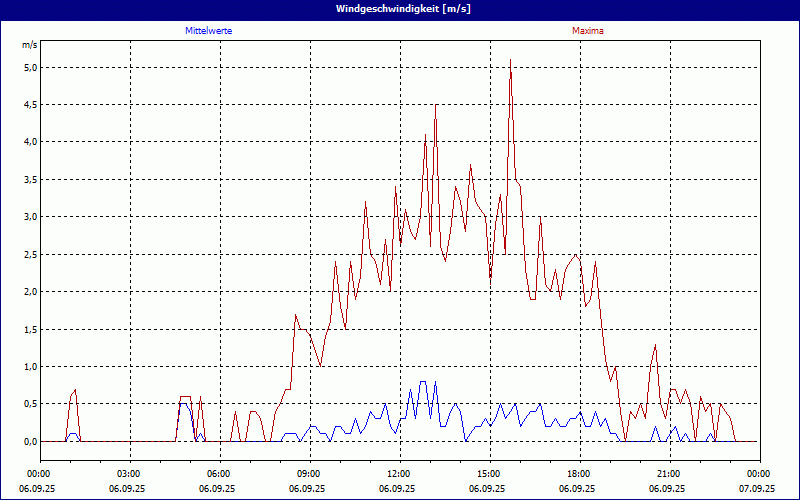Image resolution: width=800 pixels, height=500 pixels.
Task: Click the 21:00 time axis label
Action: (668, 473)
